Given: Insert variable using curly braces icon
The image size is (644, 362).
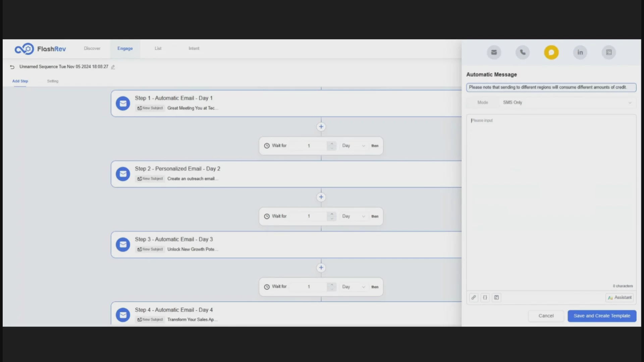Looking at the screenshot, I should [485, 297].
